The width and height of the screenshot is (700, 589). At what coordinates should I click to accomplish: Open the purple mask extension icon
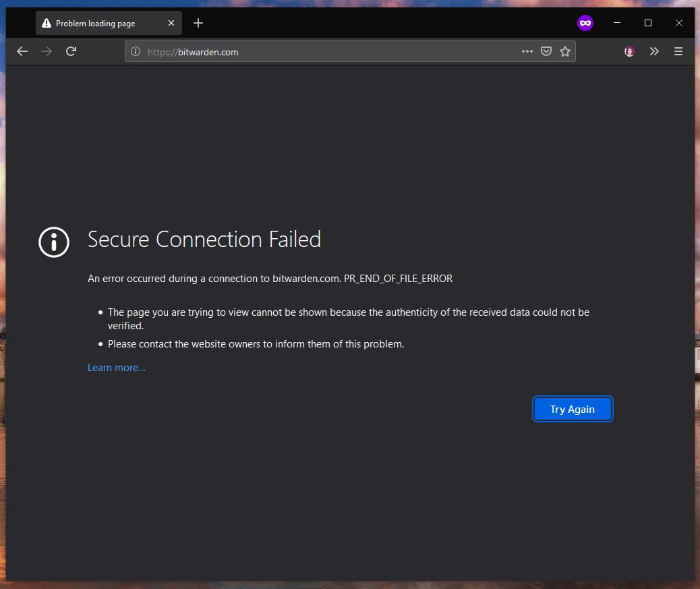click(x=585, y=22)
